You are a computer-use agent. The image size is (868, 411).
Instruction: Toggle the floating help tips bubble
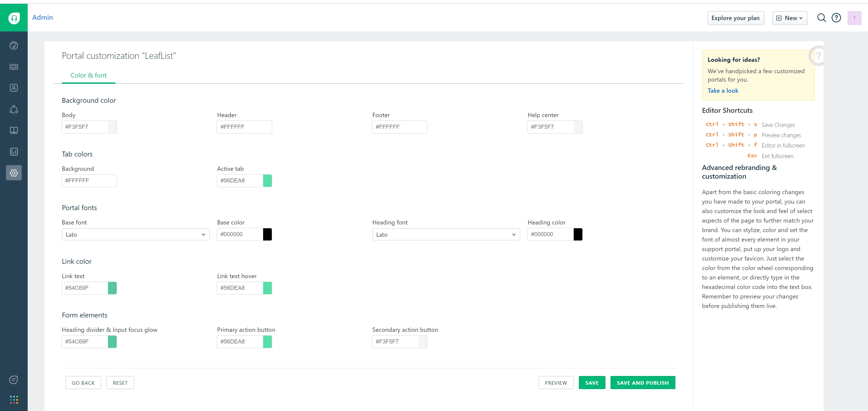(817, 56)
